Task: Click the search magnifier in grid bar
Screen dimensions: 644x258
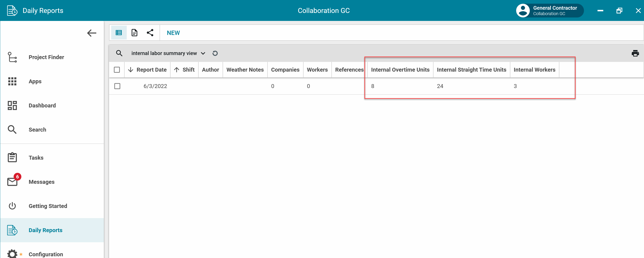Action: [119, 53]
